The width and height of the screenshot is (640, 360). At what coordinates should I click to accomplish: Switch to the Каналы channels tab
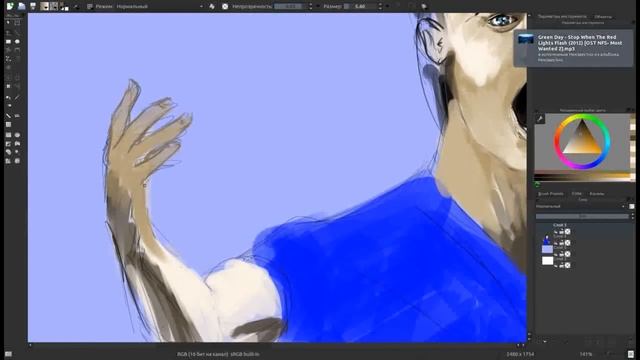coord(597,193)
